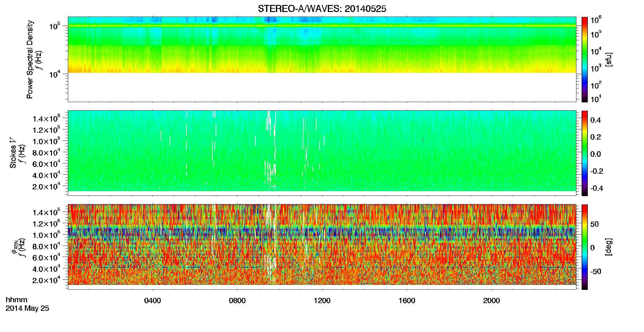Click the [sfu] colorbar unit label

(609, 59)
